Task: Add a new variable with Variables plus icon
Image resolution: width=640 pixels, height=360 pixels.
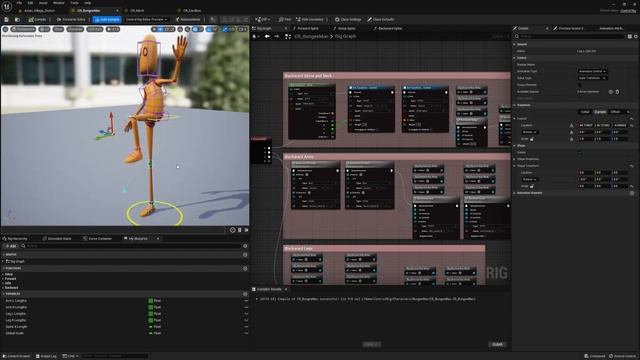Action: click(x=245, y=294)
